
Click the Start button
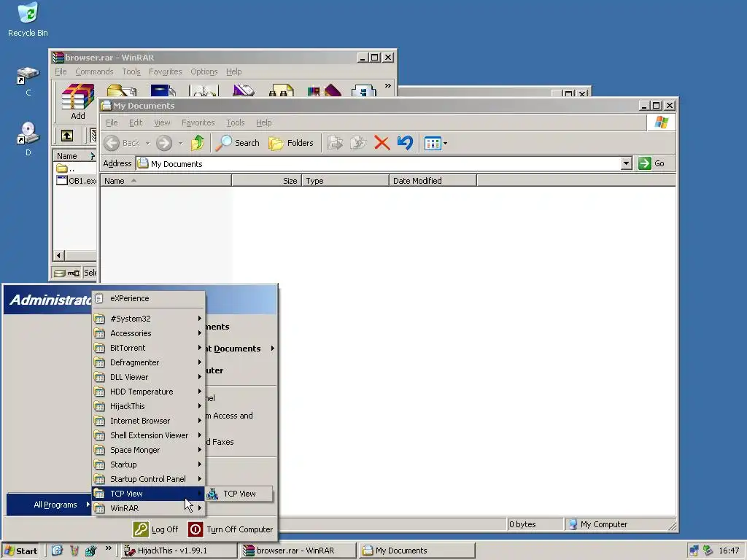click(x=20, y=551)
